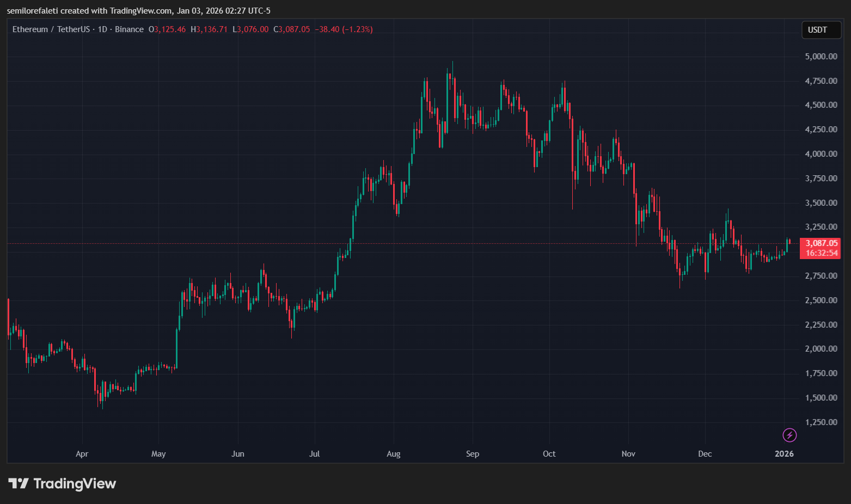Click the TradingView wordmark at bottom left
This screenshot has width=851, height=504.
click(75, 483)
